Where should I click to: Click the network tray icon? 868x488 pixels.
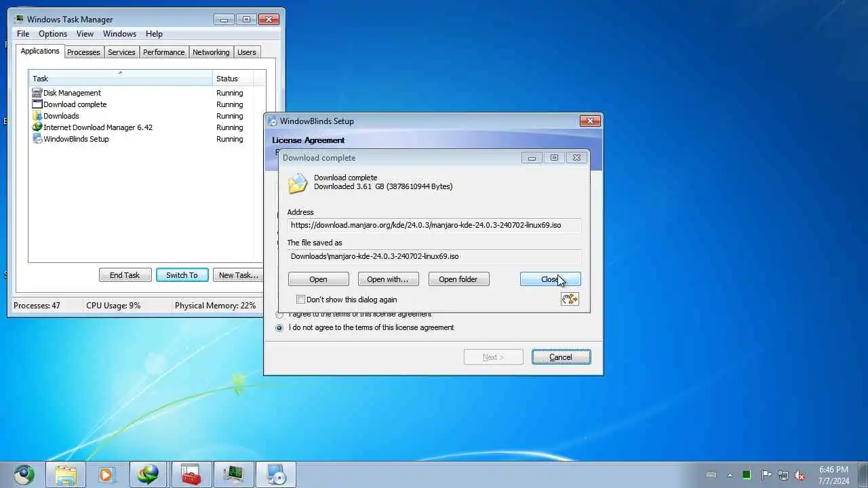783,475
